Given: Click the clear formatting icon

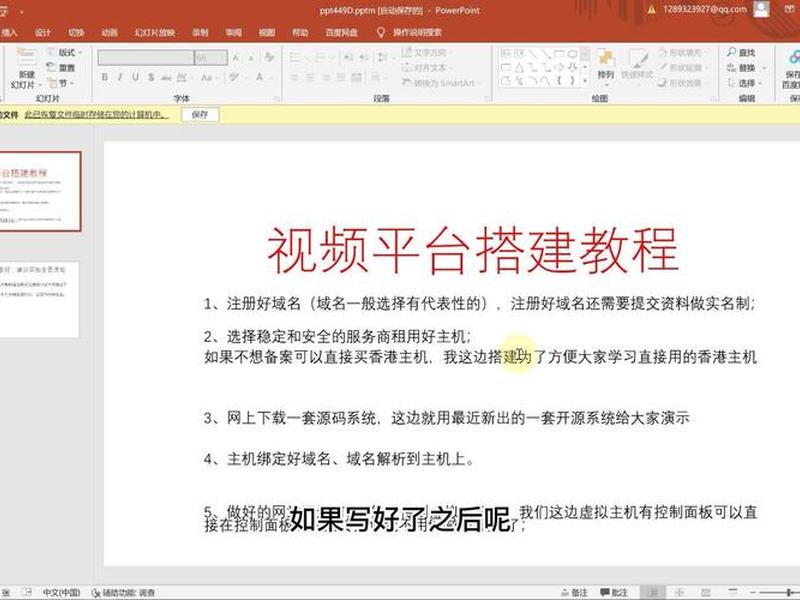Looking at the screenshot, I should click(x=269, y=57).
